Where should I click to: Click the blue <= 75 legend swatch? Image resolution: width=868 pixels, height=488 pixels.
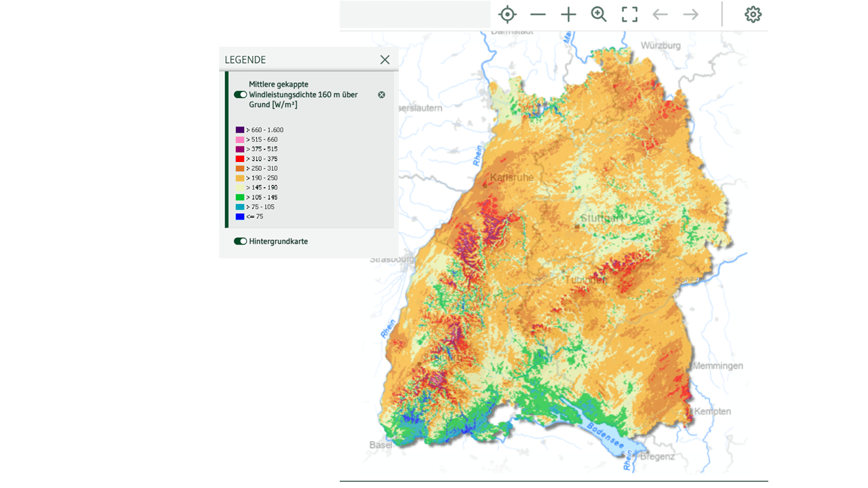[240, 216]
